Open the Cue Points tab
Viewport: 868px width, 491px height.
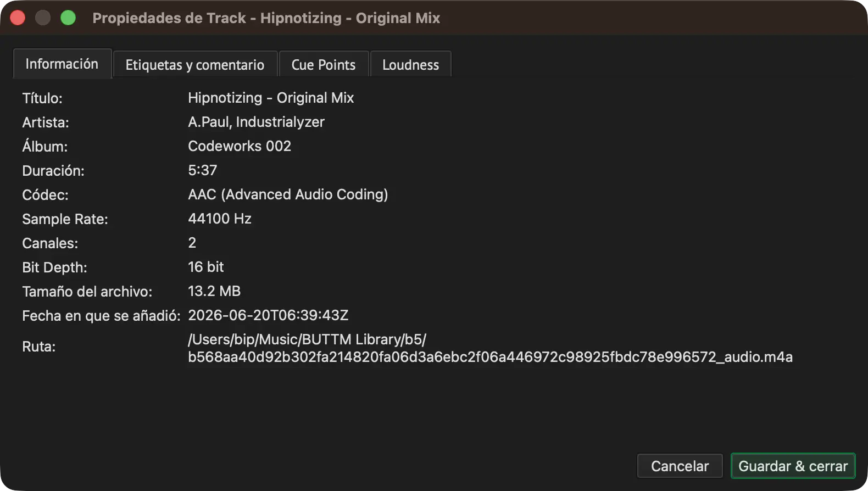pos(324,65)
